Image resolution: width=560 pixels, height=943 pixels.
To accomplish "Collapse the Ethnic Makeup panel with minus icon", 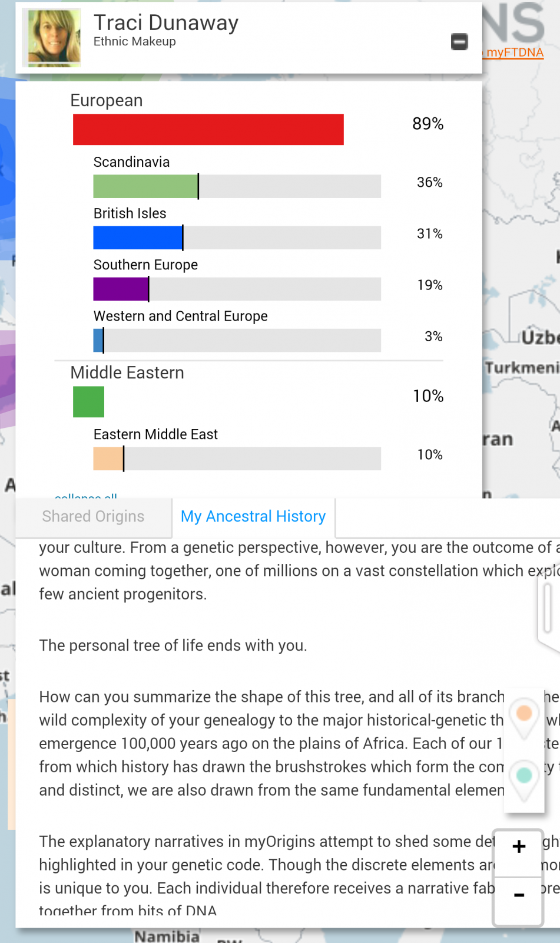I will point(459,41).
